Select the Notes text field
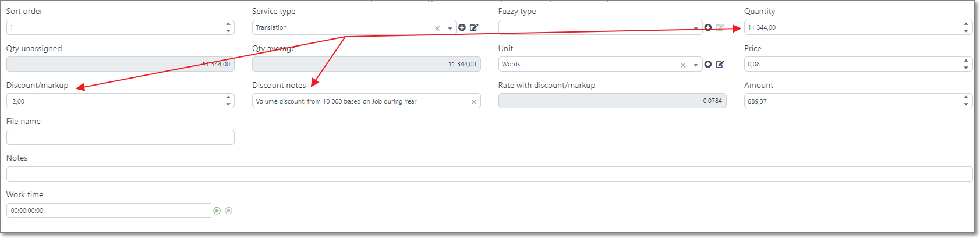 click(x=489, y=174)
